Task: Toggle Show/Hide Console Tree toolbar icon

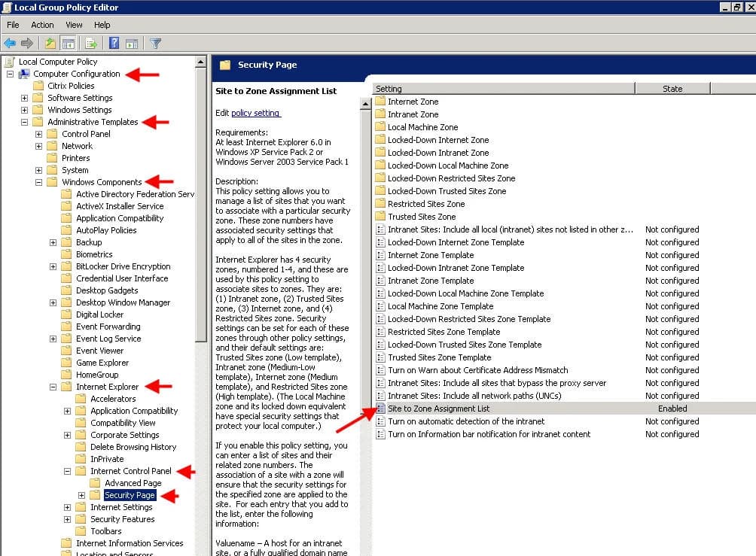Action: [x=69, y=44]
